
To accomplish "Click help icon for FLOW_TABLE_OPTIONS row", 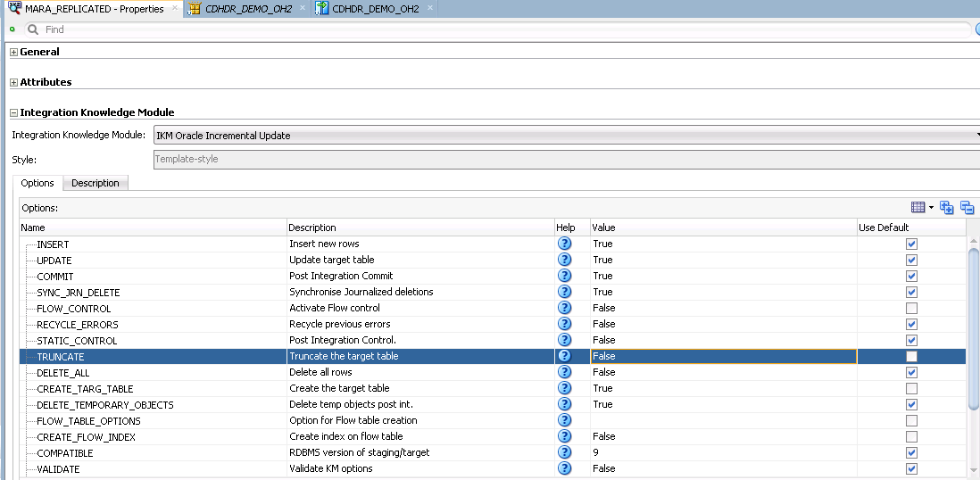I will pos(564,420).
